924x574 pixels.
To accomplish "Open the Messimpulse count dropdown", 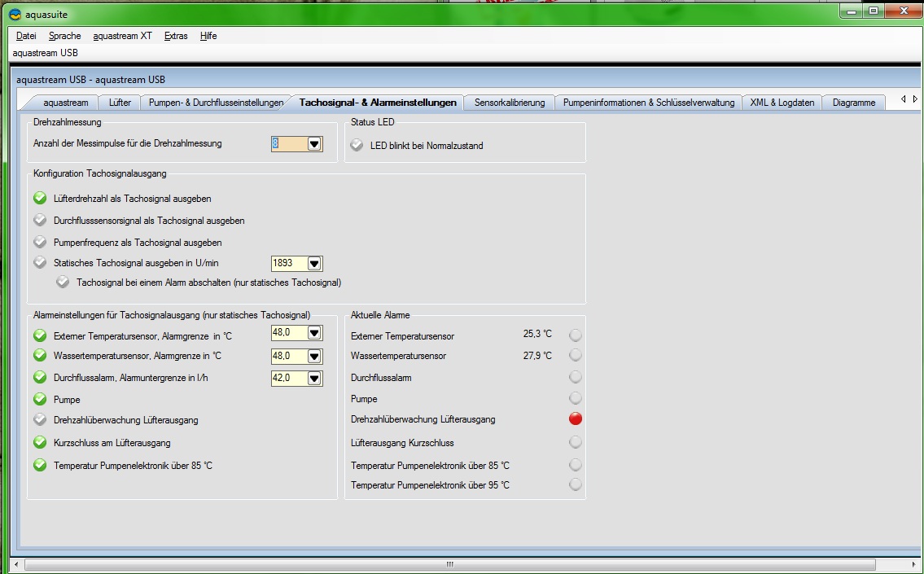I will point(314,144).
